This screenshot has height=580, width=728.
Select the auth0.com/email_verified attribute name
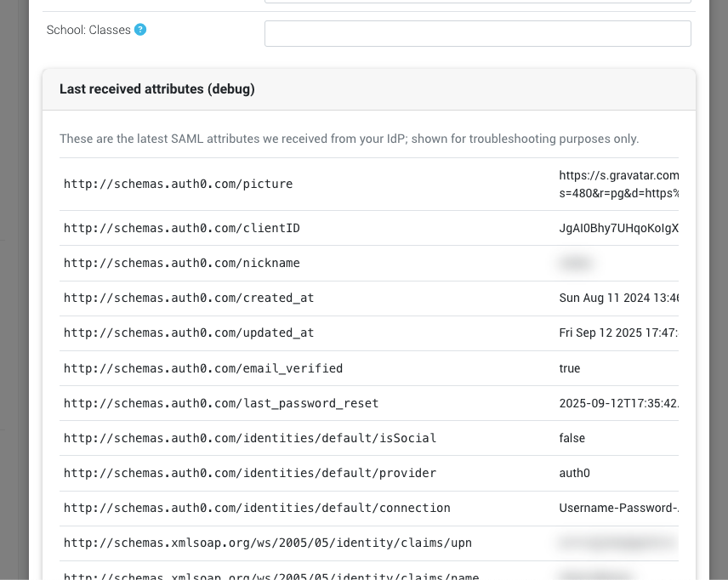pos(203,368)
